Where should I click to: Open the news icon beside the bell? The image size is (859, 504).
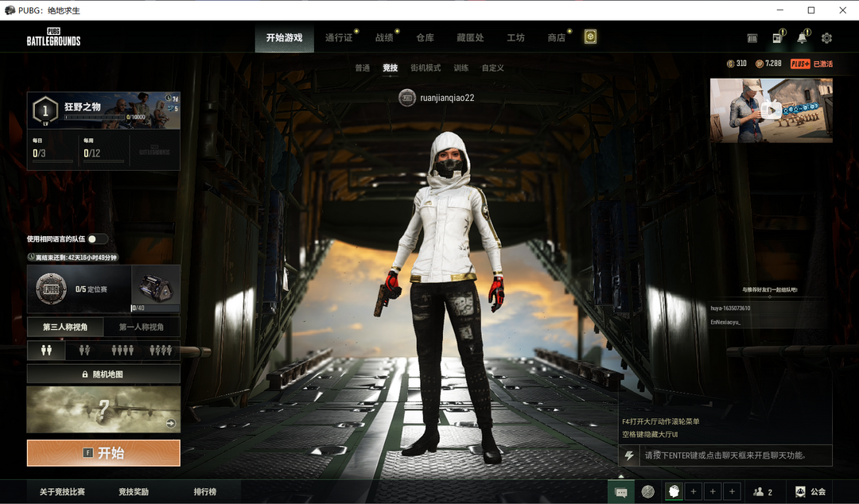click(x=777, y=38)
